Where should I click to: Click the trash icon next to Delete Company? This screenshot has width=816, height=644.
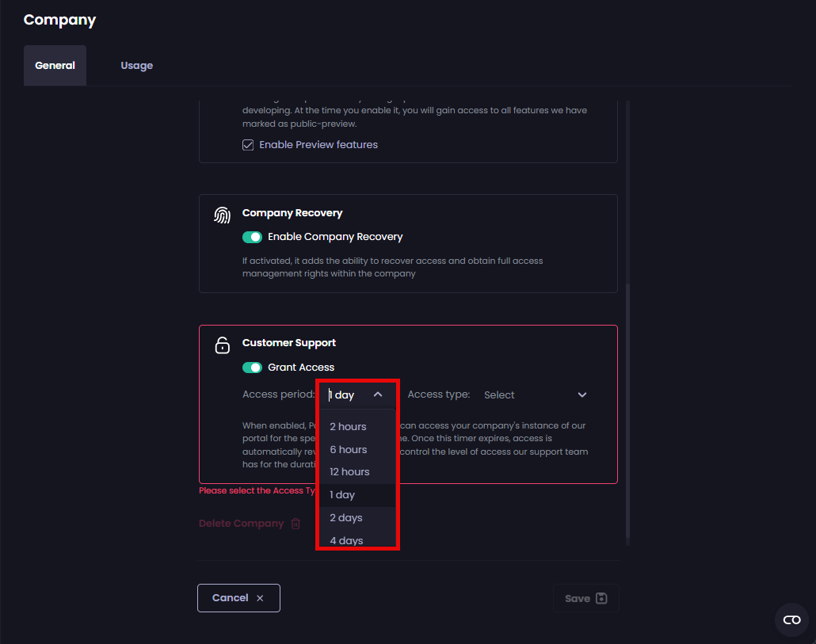[x=296, y=524]
